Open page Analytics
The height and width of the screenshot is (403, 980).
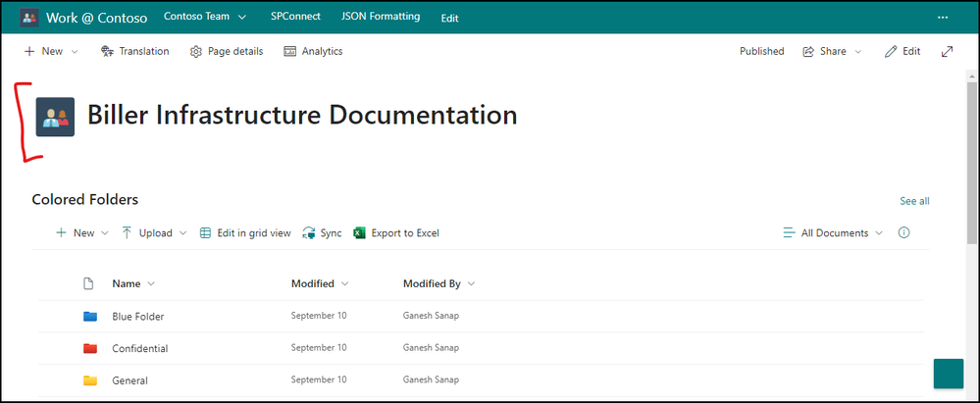click(x=313, y=51)
